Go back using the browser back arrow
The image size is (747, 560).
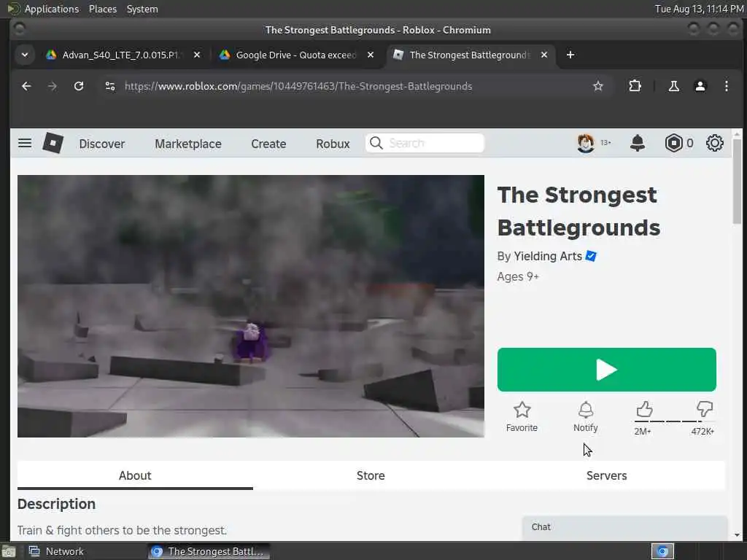(x=26, y=86)
